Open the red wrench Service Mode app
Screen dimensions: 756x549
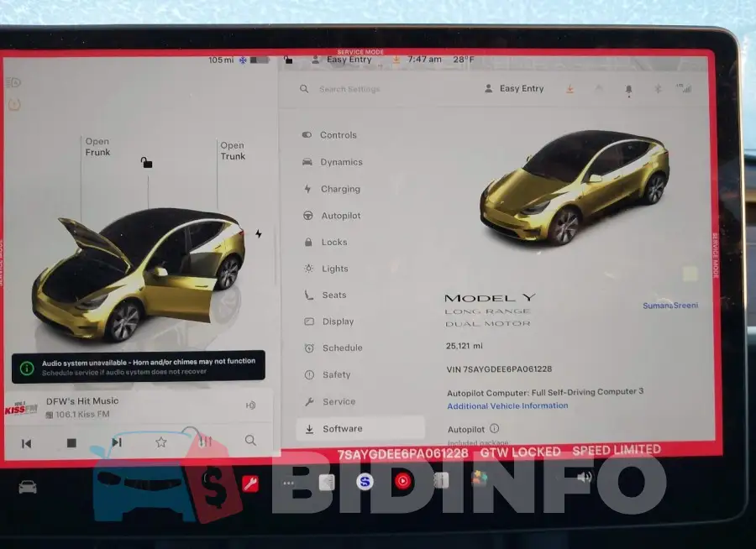click(250, 484)
